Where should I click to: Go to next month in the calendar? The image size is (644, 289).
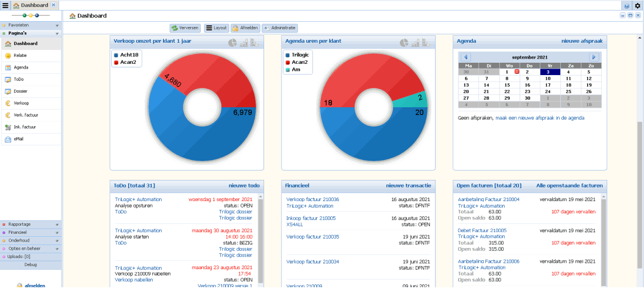click(594, 57)
